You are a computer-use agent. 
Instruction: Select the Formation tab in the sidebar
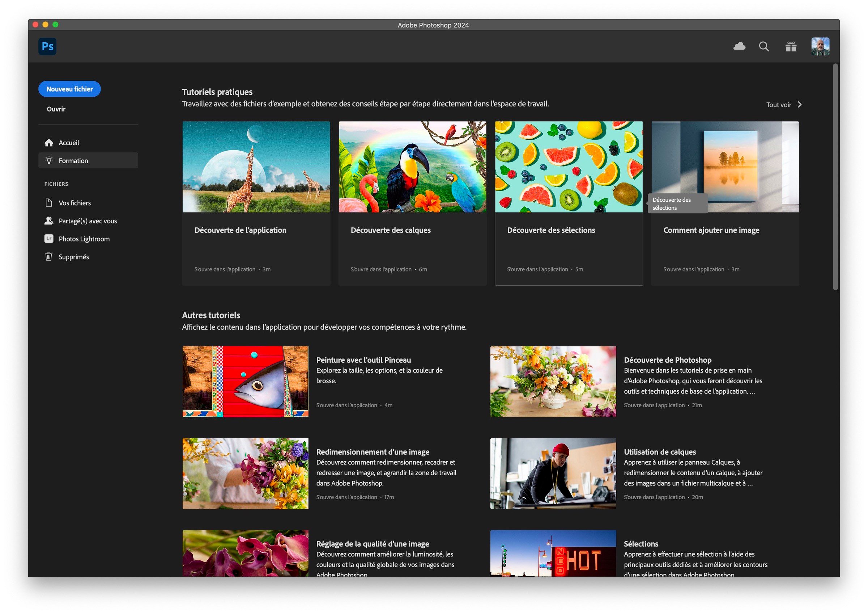coord(73,160)
